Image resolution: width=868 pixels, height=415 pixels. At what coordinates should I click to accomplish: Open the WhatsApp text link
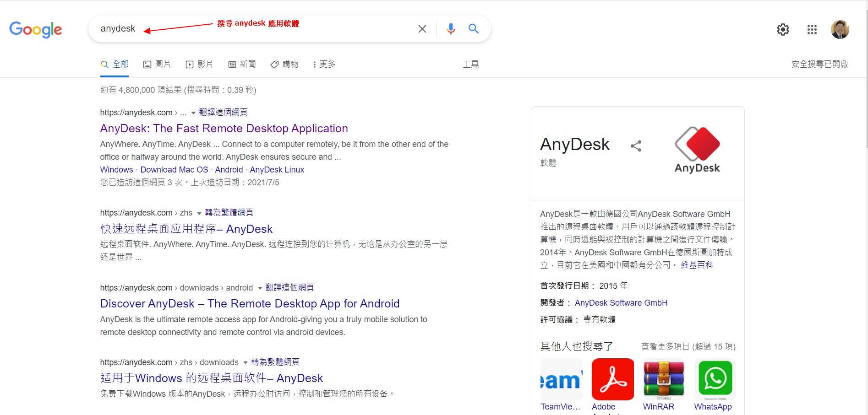click(713, 407)
